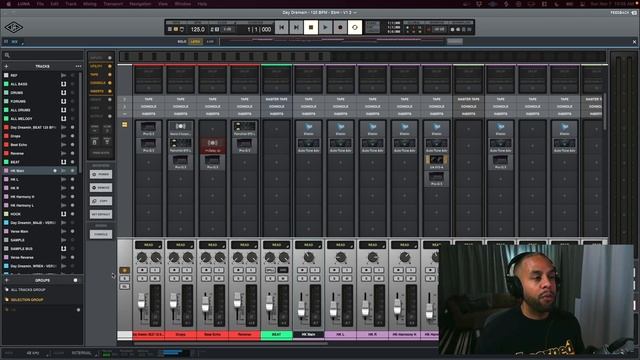Open READ automation dropdown on Reverse strip
640x360 pixels.
click(244, 245)
